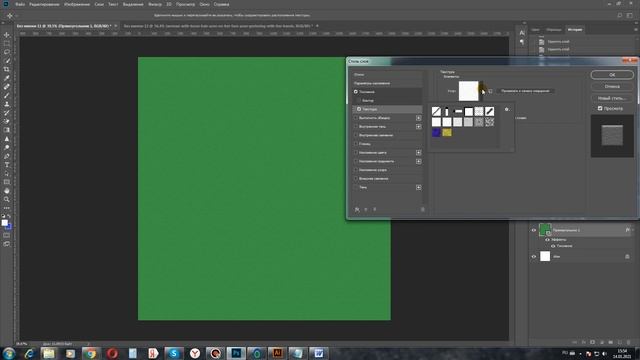Select the Brush tool
640x360 pixels.
pos(7,96)
